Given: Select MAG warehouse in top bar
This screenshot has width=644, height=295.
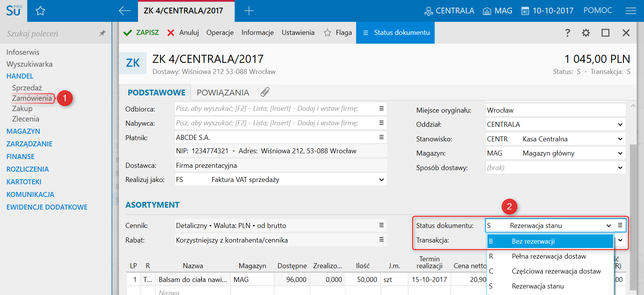Looking at the screenshot, I should 497,11.
